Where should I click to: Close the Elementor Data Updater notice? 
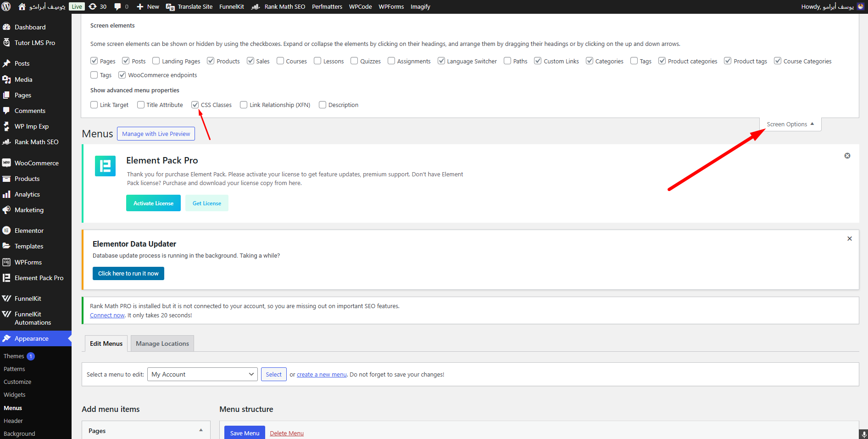(x=849, y=239)
